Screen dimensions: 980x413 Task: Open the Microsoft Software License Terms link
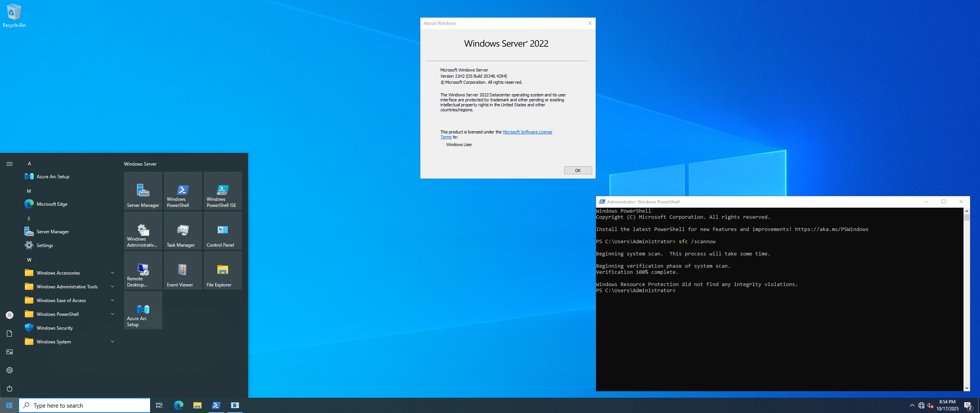pyautogui.click(x=527, y=132)
